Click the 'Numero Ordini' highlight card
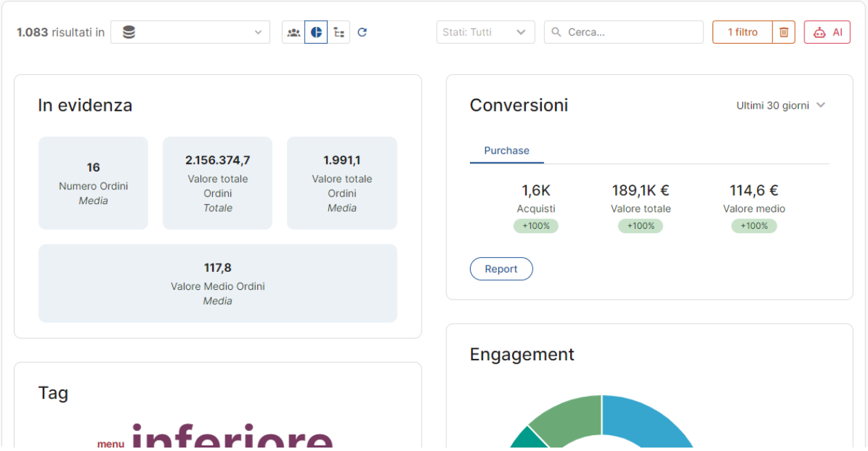 tap(93, 183)
